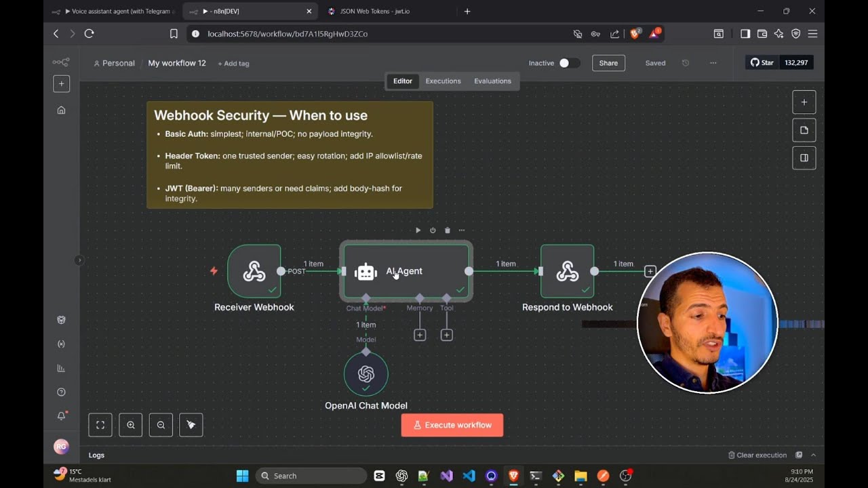Add a node with canvas plus button
This screenshot has width=868, height=488.
(x=804, y=102)
